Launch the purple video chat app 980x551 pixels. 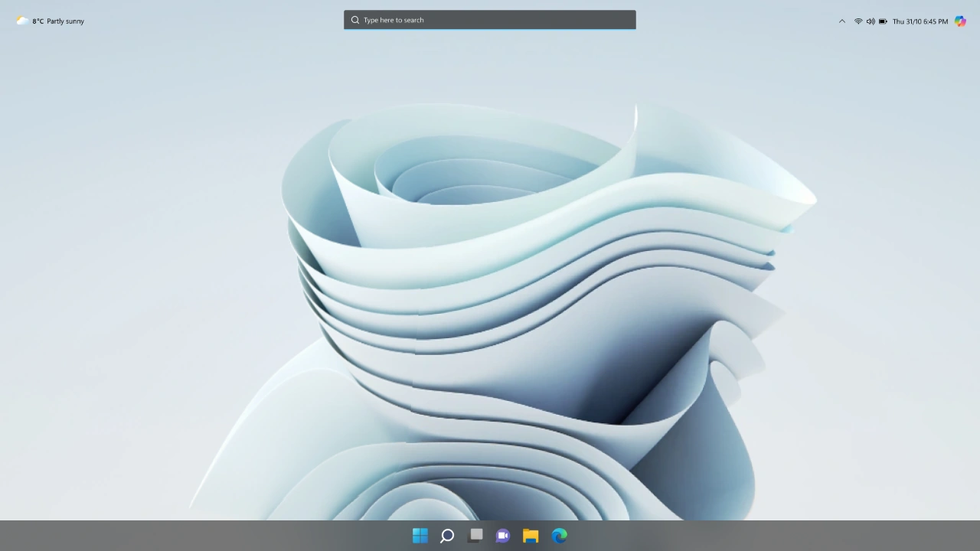tap(503, 536)
